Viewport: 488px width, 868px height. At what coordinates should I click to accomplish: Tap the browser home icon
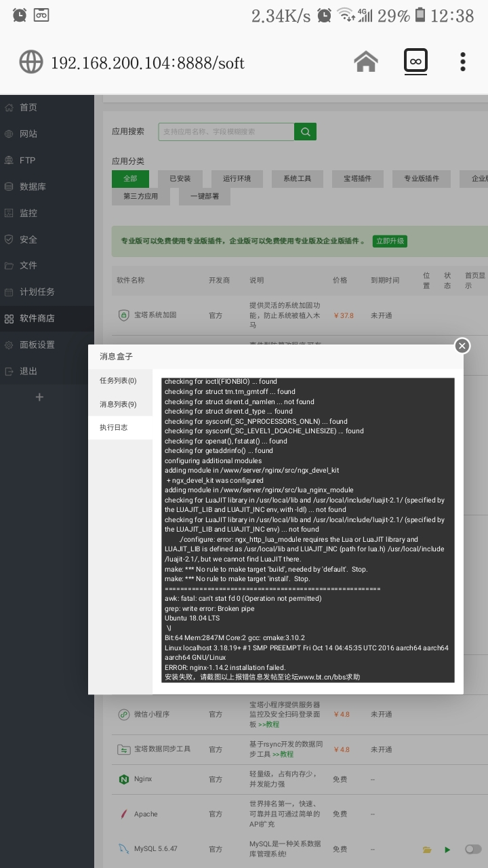coord(366,62)
